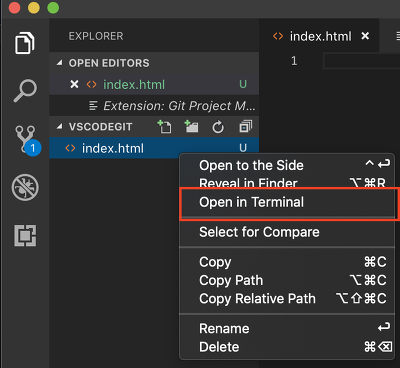Image resolution: width=400 pixels, height=368 pixels.
Task: Collapse all folders in explorer icon
Action: click(x=245, y=127)
